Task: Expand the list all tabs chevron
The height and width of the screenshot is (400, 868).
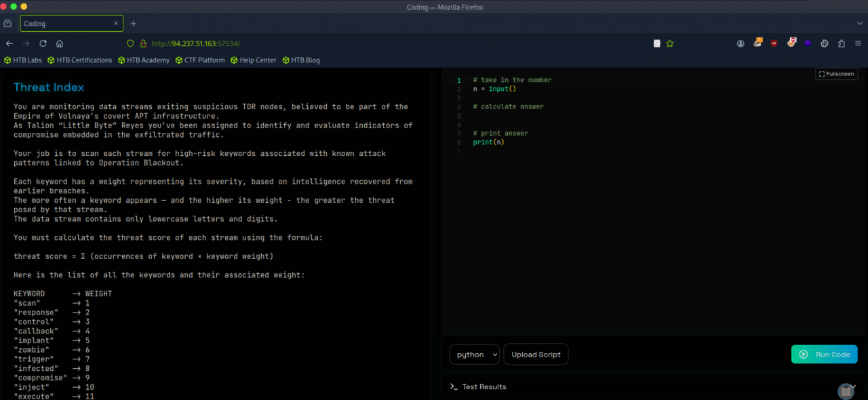Action: 860,23
